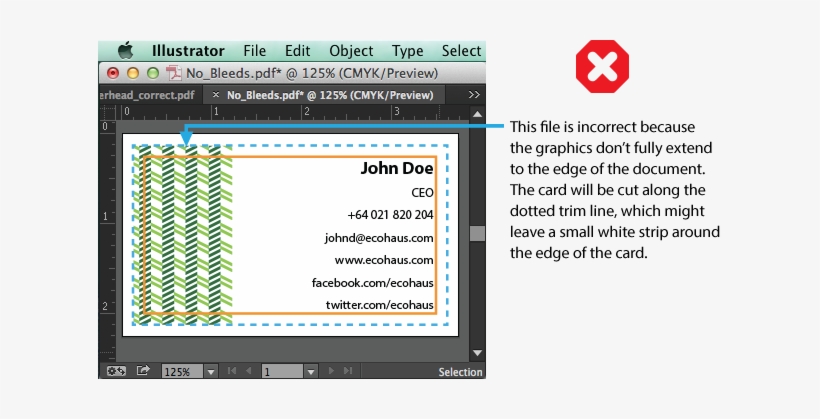This screenshot has width=820, height=419.
Task: Expand hidden tabs with double-chevron button
Action: [x=474, y=95]
